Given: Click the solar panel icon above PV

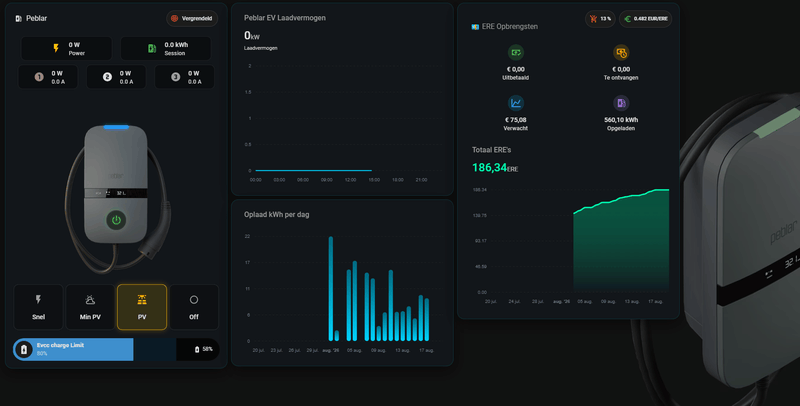Looking at the screenshot, I should tap(142, 299).
